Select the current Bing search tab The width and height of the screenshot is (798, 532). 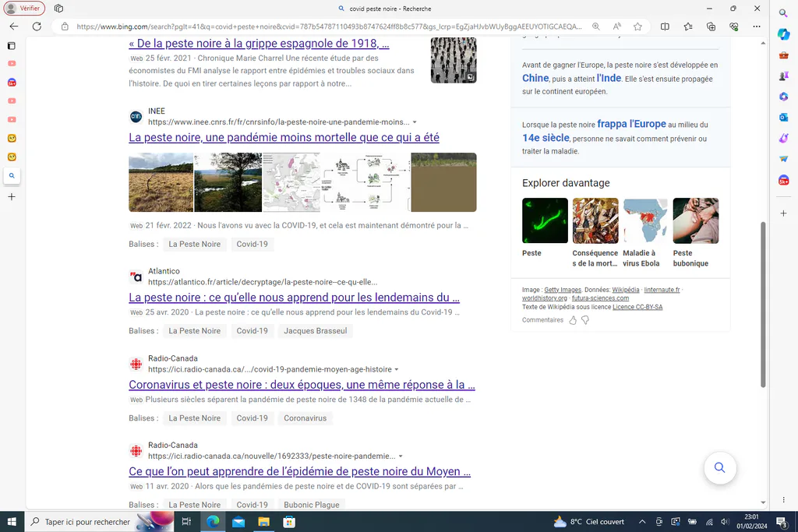(12, 176)
